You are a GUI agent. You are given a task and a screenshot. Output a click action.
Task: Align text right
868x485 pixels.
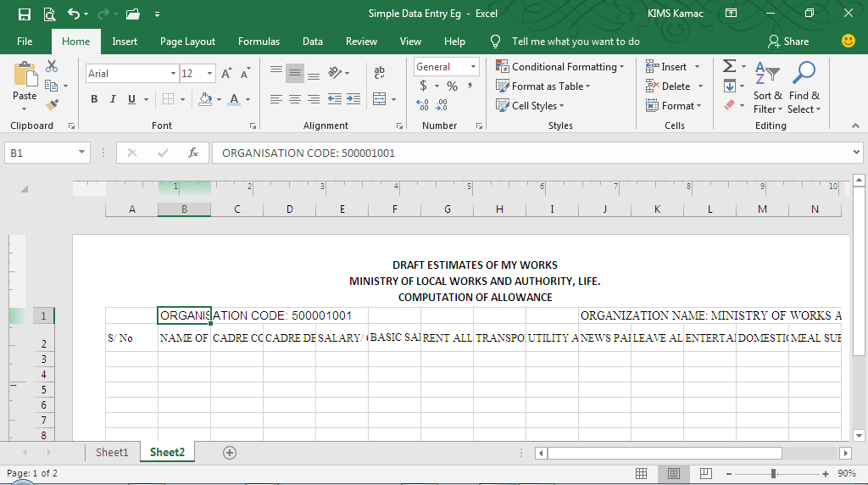tap(314, 99)
